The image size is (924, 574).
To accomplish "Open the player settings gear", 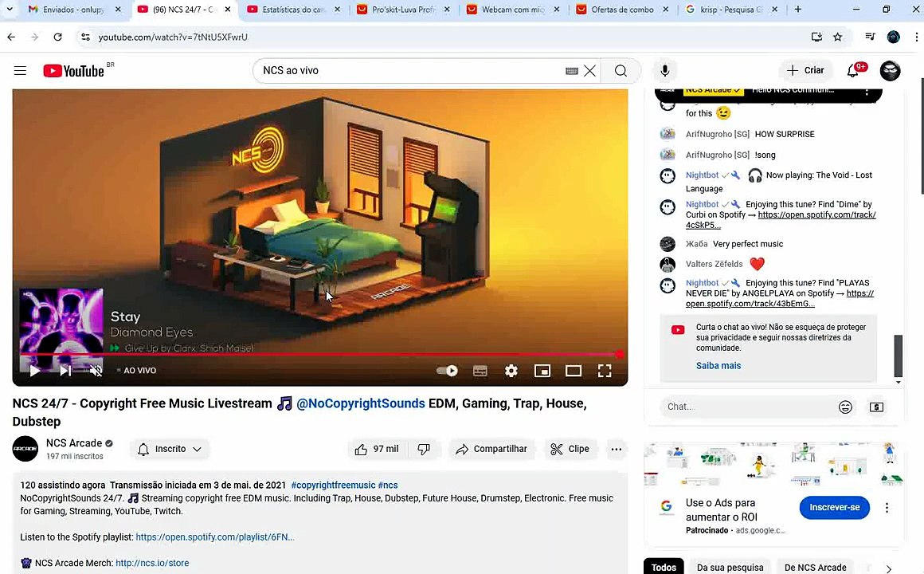I will (511, 371).
